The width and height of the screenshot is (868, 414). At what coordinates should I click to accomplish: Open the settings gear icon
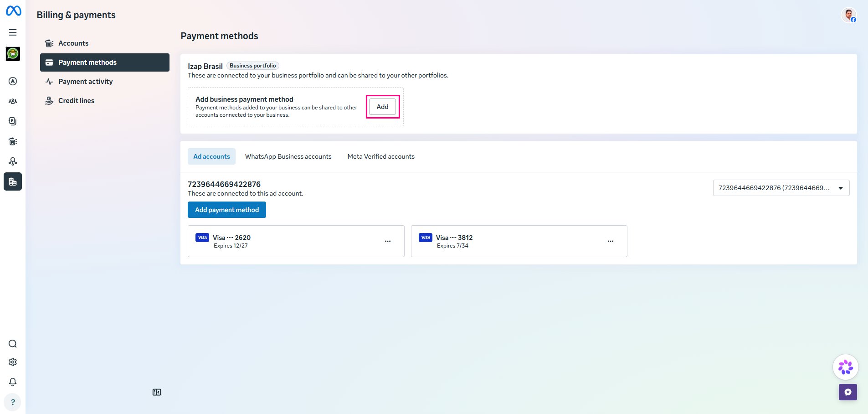click(x=13, y=362)
